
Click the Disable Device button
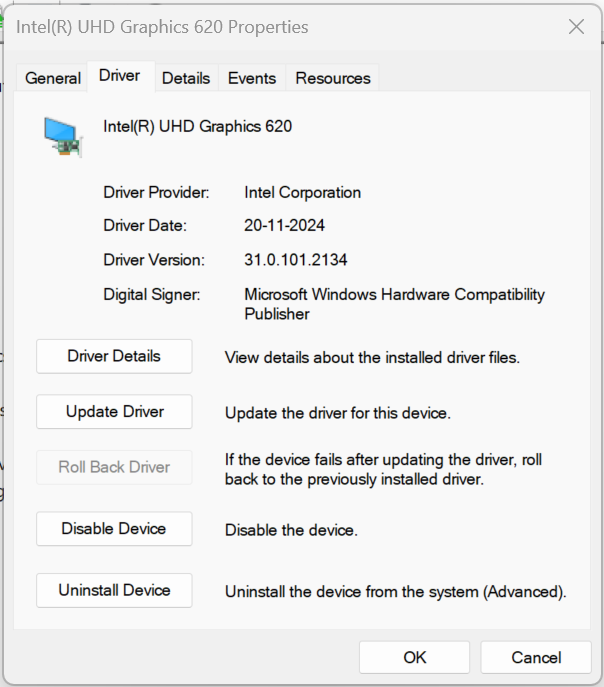coord(114,529)
